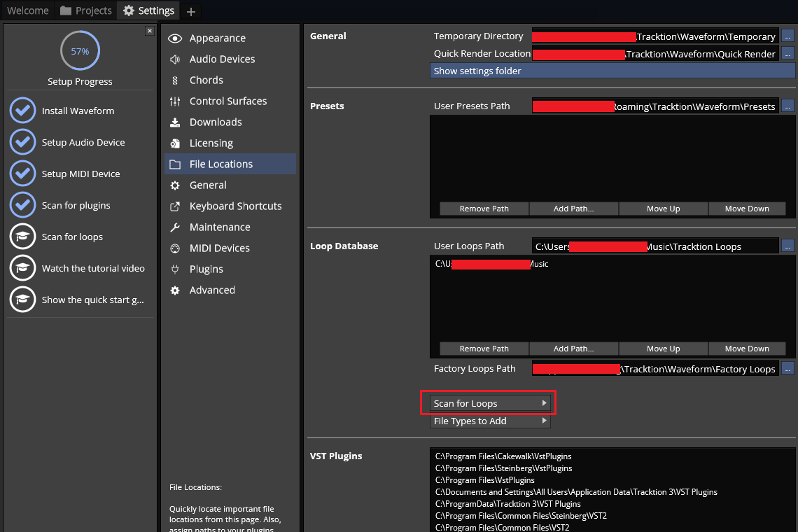Image resolution: width=798 pixels, height=532 pixels.
Task: Switch to the Projects tab
Action: click(x=85, y=10)
